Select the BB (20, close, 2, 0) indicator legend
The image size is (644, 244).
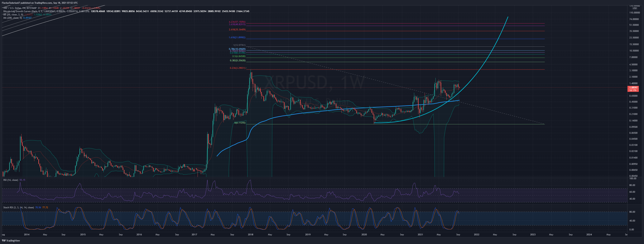[x=13, y=15]
